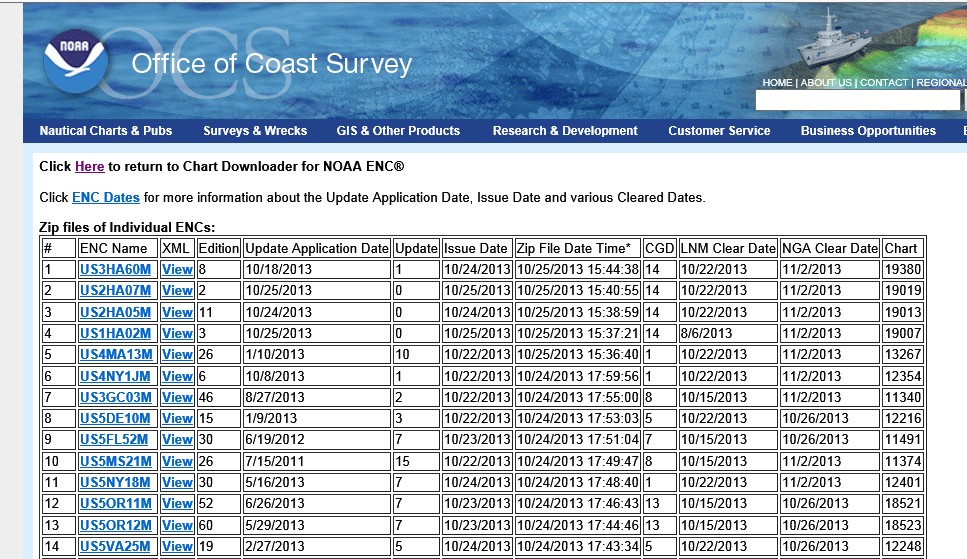Select zip time '10/25/2013 15:44:38' cell
The image size is (967, 559).
coord(577,270)
